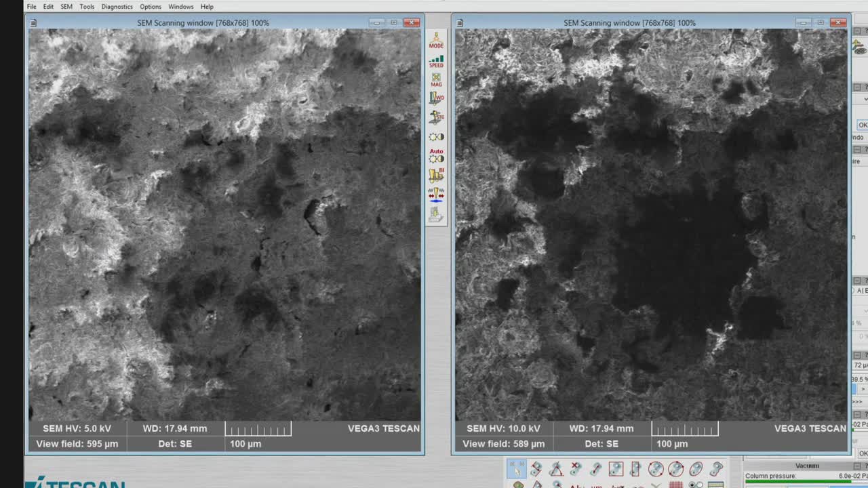Run Auto brightness and contrast
Viewport: 868px width, 488px height.
coord(436,157)
